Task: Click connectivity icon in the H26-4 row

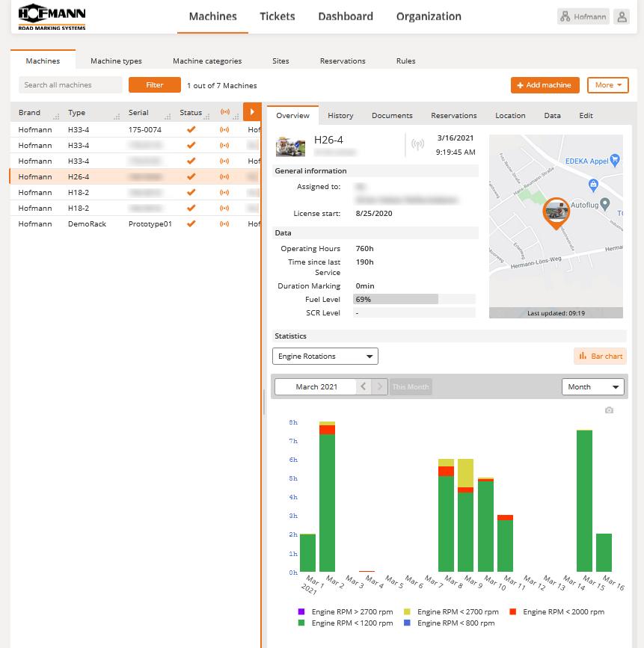Action: point(224,177)
